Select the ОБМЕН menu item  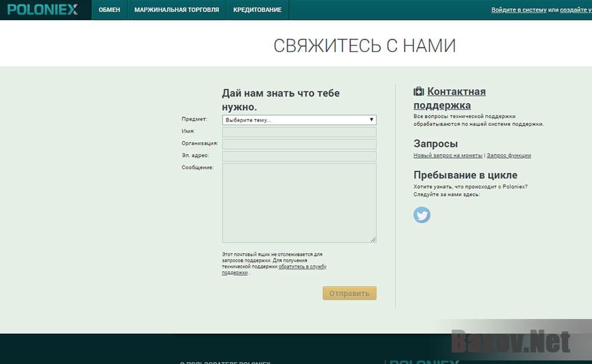click(x=110, y=9)
